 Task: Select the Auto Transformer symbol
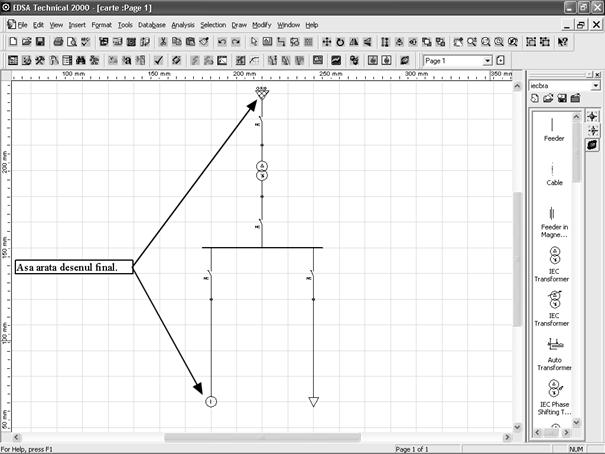pyautogui.click(x=553, y=350)
